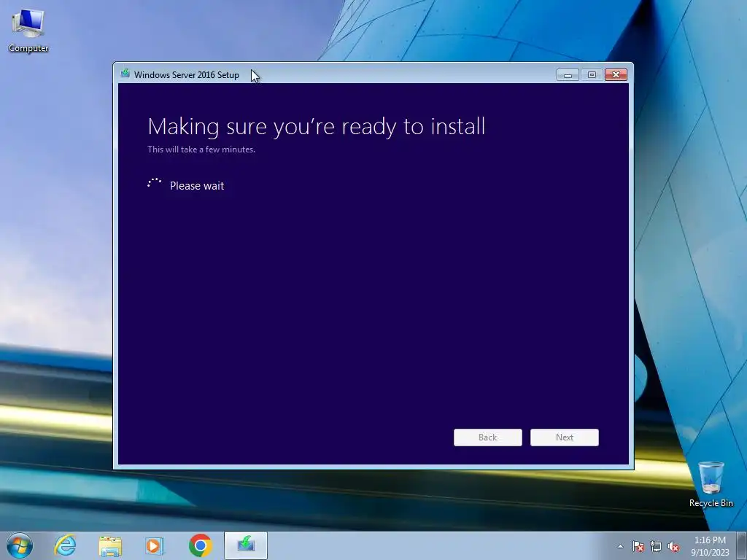This screenshot has height=560, width=747.
Task: Click the loading spinner beside Please wait
Action: [x=155, y=183]
